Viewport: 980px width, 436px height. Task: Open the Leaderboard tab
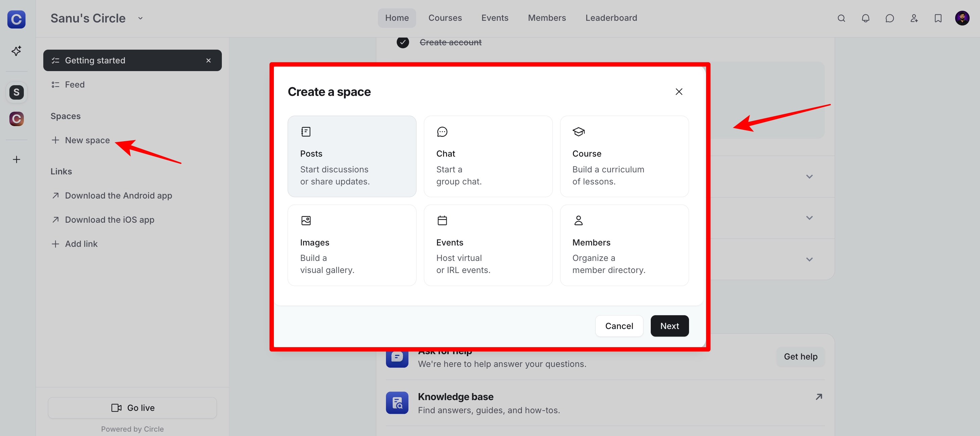pos(611,18)
